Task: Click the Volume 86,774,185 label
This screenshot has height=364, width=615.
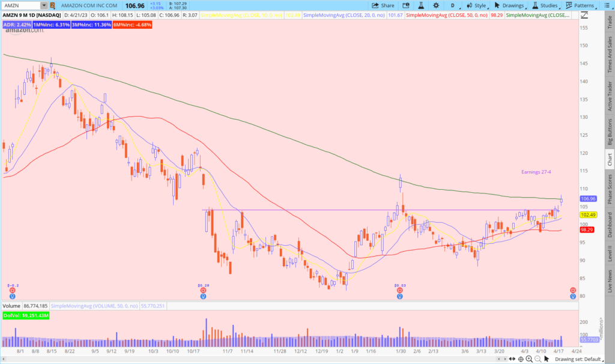Action: click(x=25, y=306)
